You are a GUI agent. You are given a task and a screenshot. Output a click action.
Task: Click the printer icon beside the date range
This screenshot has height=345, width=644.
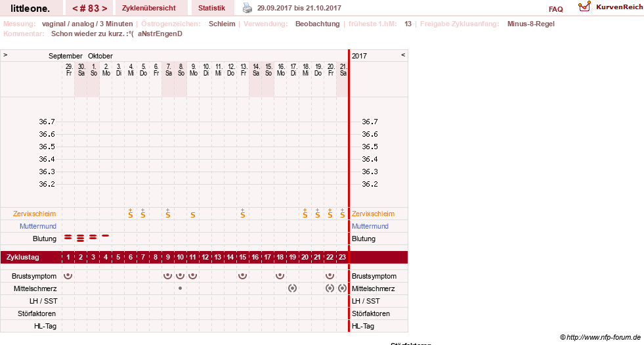click(x=247, y=8)
